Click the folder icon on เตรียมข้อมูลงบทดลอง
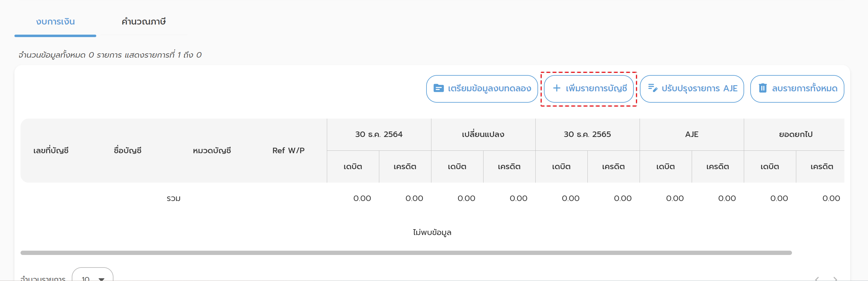Screen dimensions: 868x281 click(438, 88)
